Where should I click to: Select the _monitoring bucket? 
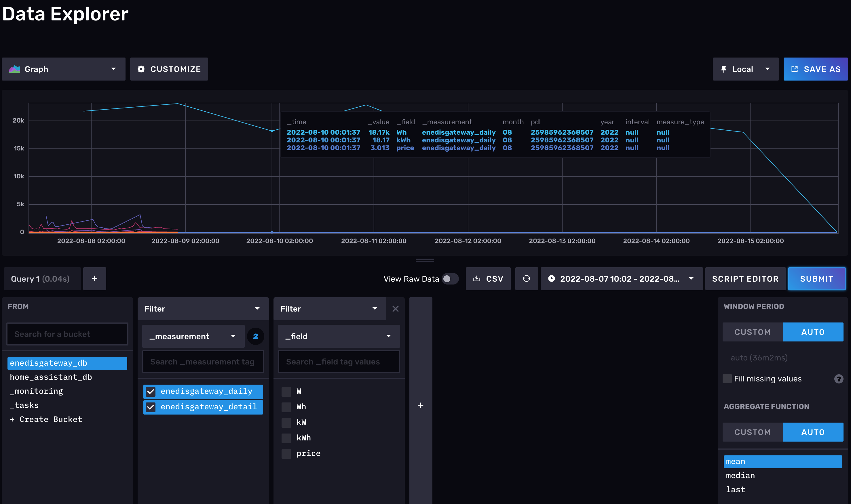(67, 391)
